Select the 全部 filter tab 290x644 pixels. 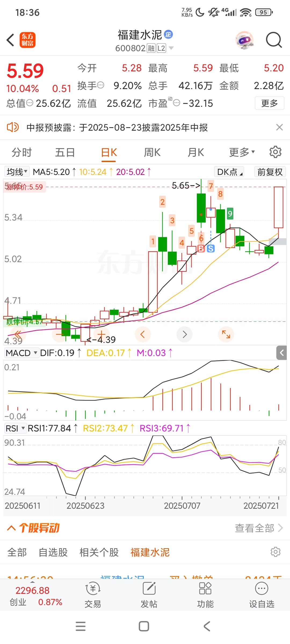click(17, 552)
